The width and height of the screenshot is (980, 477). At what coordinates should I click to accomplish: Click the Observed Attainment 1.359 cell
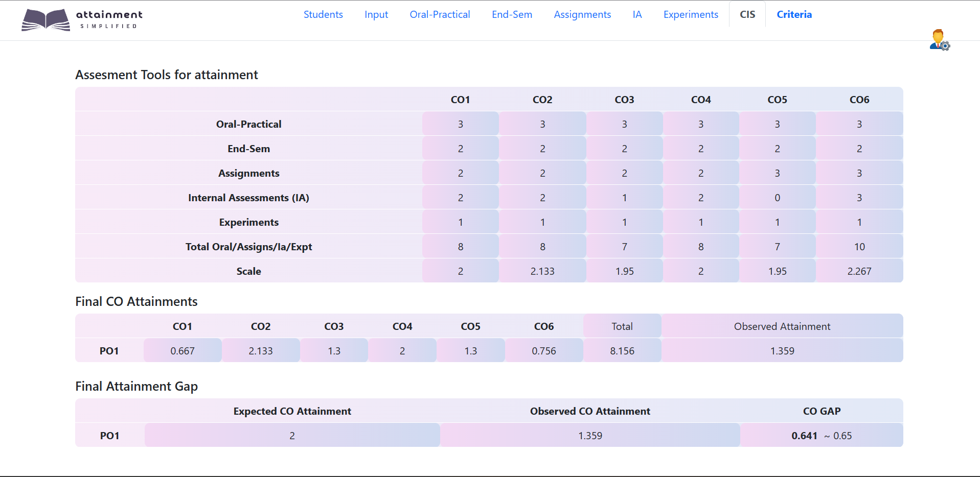782,350
